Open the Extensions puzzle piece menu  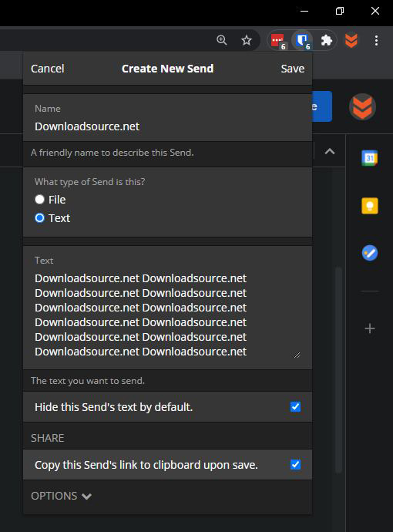(326, 40)
